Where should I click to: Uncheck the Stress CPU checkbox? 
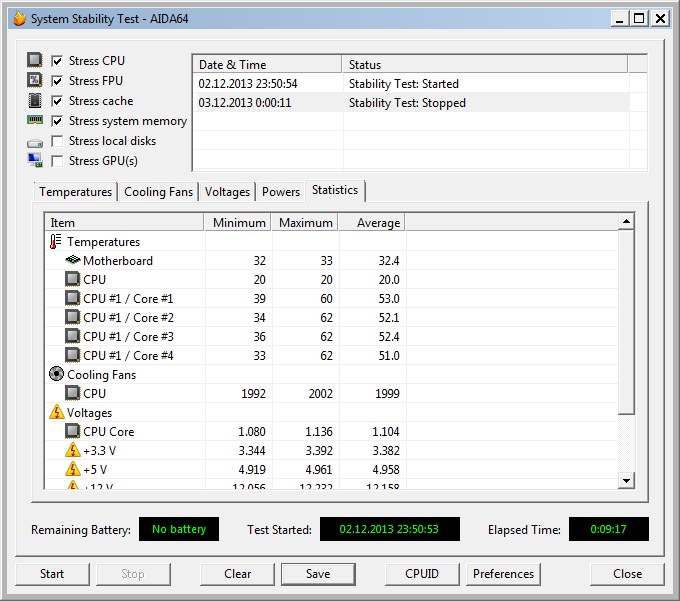coord(57,61)
